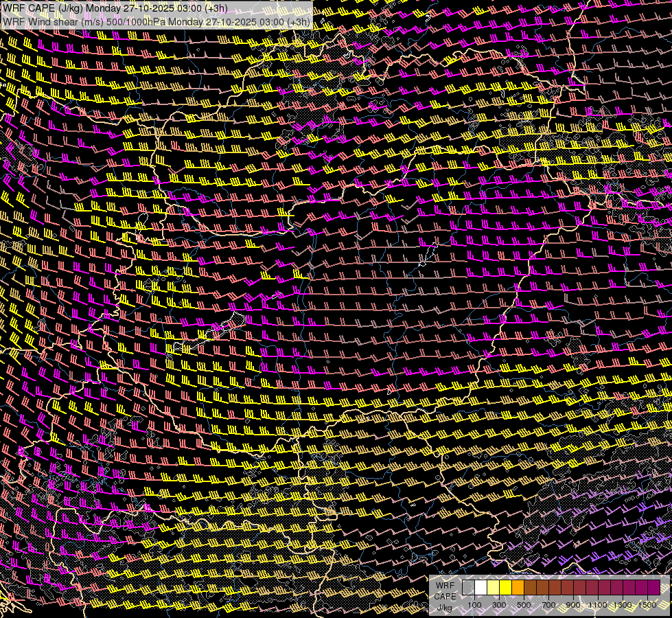The image size is (672, 618).
Task: Click the '1100' legend value
Action: tap(597, 605)
